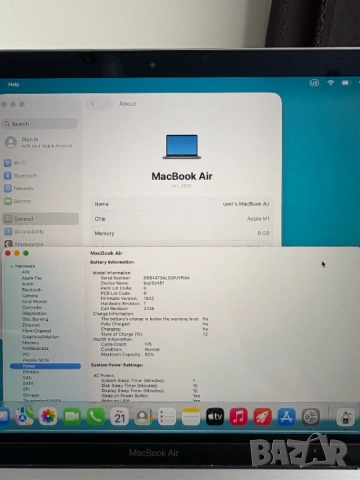Image resolution: width=360 pixels, height=480 pixels.
Task: Open Reminders from the Dock
Action: coord(167,416)
